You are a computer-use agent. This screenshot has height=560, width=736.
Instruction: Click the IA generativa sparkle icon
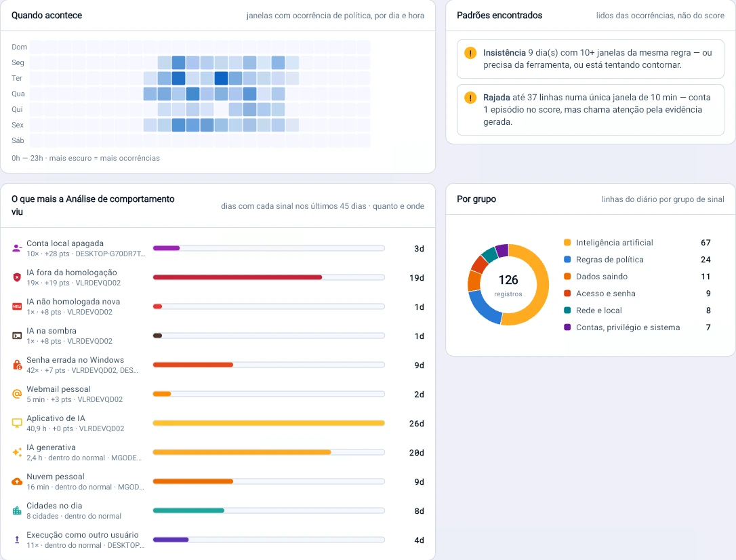tap(17, 452)
